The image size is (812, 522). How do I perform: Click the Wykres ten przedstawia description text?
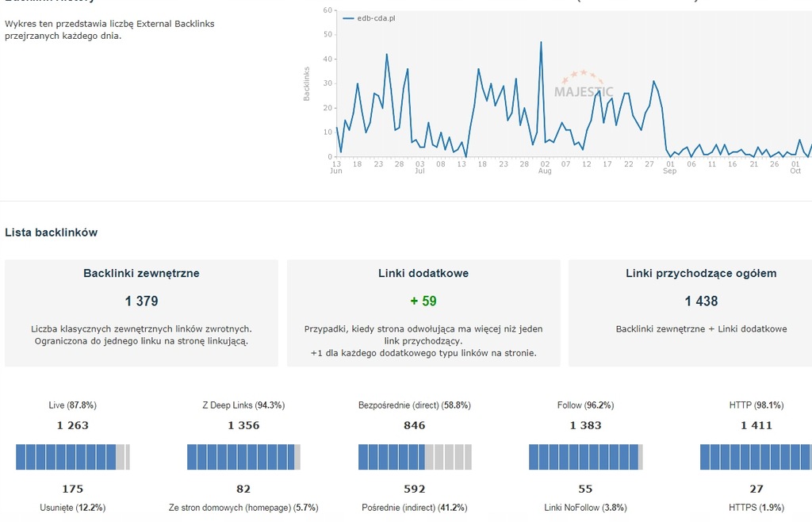click(109, 29)
